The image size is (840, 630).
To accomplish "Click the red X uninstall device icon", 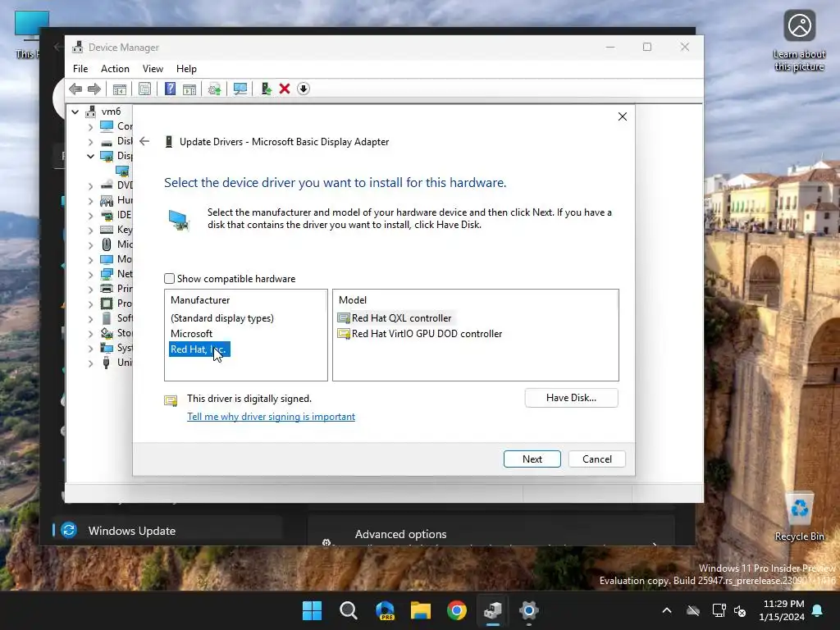I will click(285, 89).
